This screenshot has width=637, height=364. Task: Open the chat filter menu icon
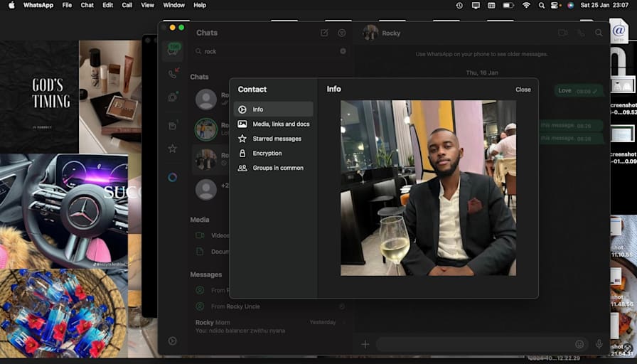[x=342, y=33]
